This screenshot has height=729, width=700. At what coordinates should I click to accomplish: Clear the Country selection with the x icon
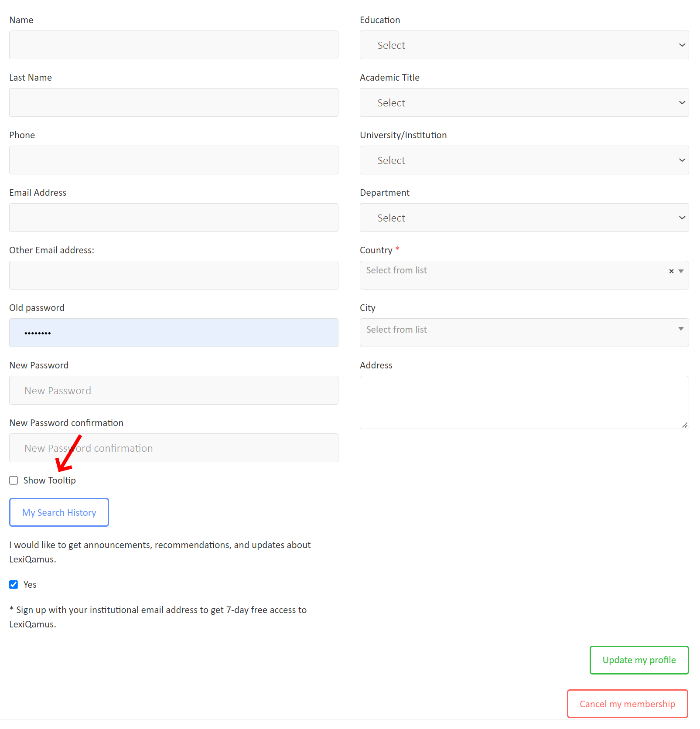[671, 271]
